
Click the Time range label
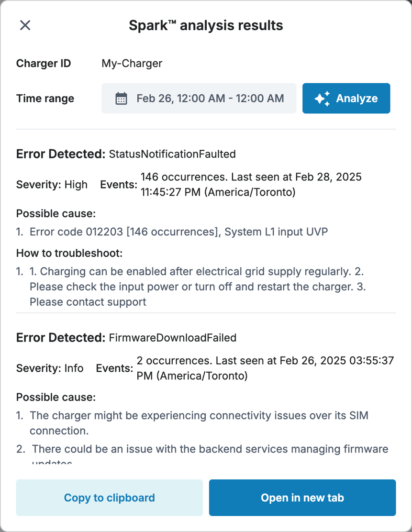point(45,98)
